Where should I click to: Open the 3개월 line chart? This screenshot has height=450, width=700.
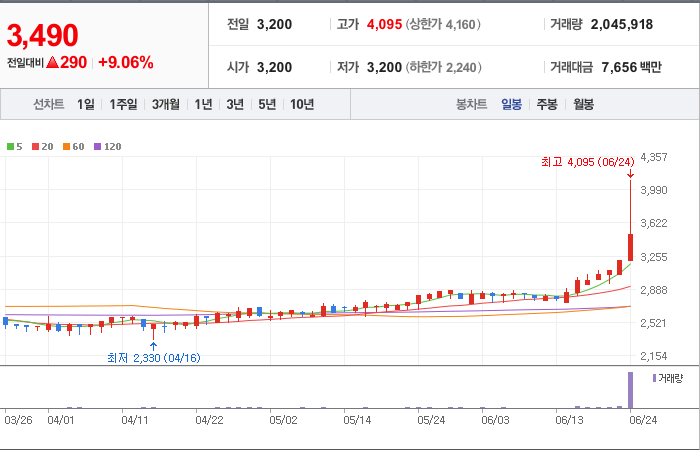tap(166, 104)
